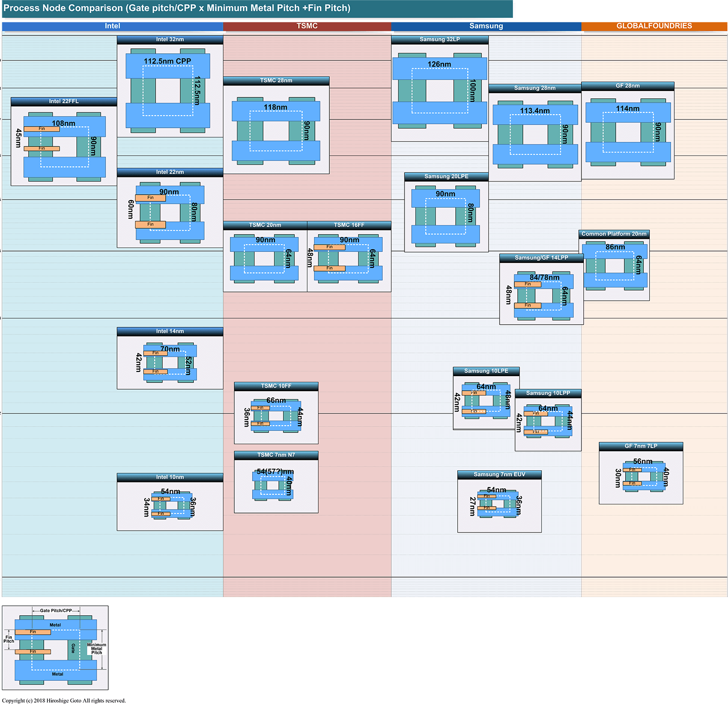The image size is (728, 709).
Task: Click the 30nm fin pitch label
Action: pos(618,478)
